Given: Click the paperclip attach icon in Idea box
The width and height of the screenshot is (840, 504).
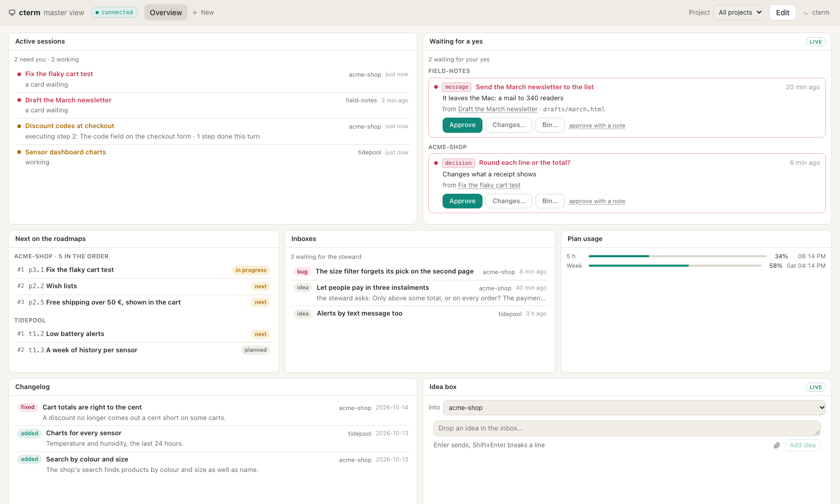Looking at the screenshot, I should [x=777, y=445].
